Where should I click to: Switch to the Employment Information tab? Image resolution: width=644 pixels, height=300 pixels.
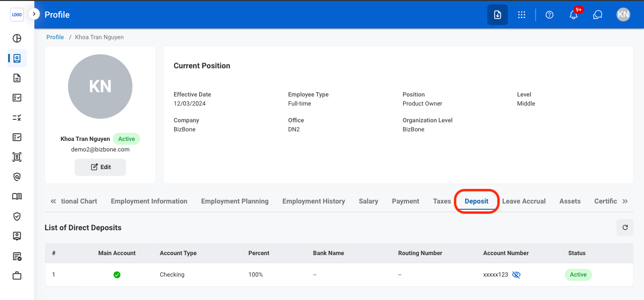pyautogui.click(x=149, y=201)
